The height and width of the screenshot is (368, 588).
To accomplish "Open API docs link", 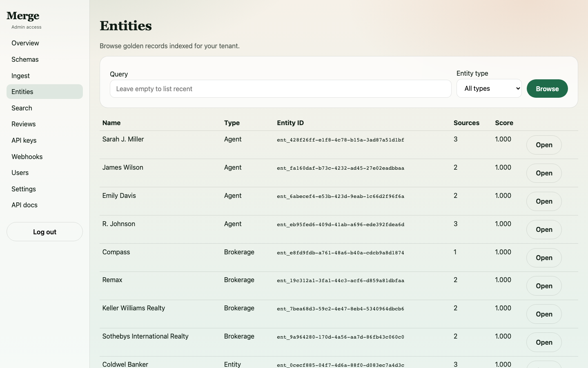I will click(x=45, y=205).
